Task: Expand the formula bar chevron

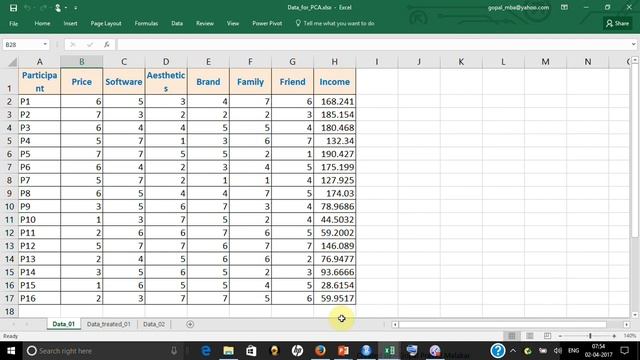Action: click(x=633, y=44)
